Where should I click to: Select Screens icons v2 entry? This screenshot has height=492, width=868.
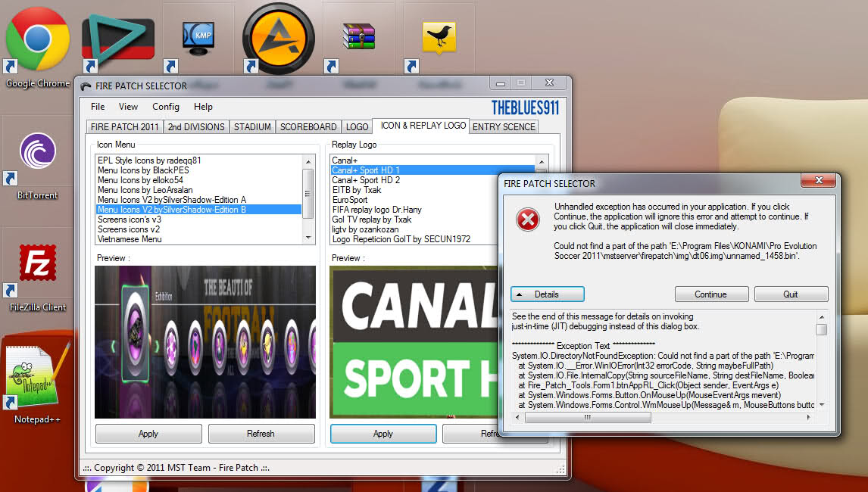pyautogui.click(x=198, y=229)
